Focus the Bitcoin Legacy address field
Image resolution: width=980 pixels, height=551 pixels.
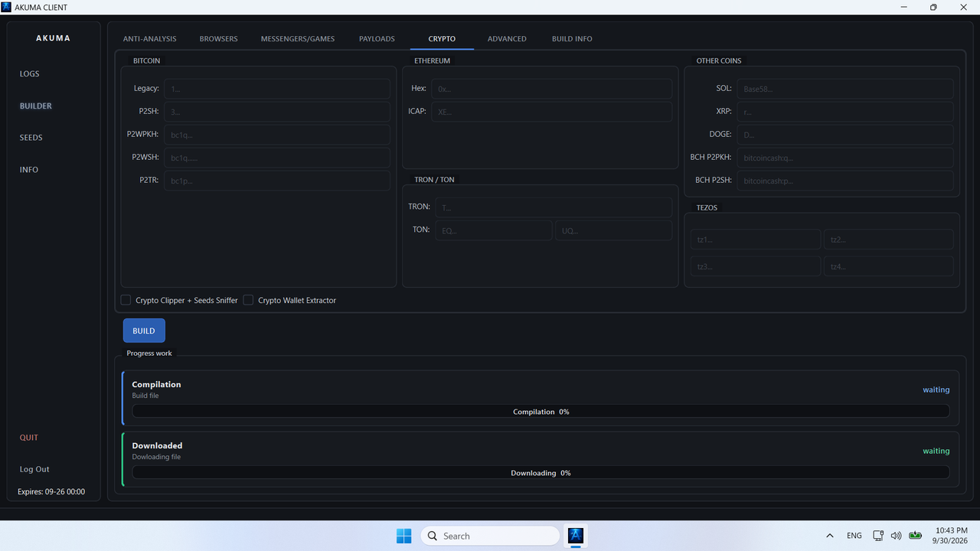pos(277,89)
